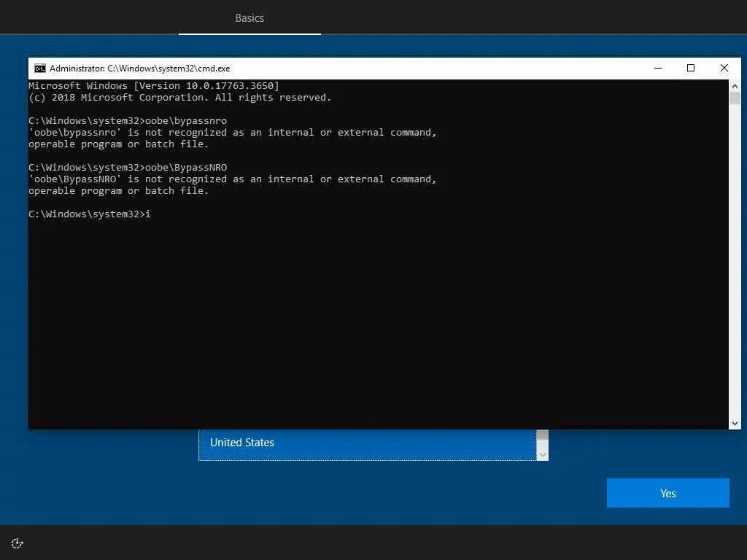Click the cmd scrollbar down arrow
Screen dimensions: 747x560
point(735,424)
